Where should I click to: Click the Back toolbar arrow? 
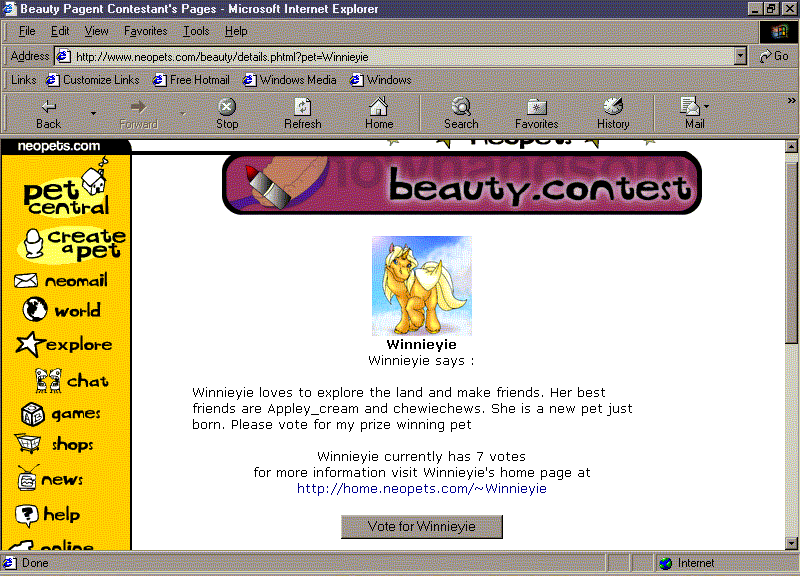pyautogui.click(x=48, y=114)
